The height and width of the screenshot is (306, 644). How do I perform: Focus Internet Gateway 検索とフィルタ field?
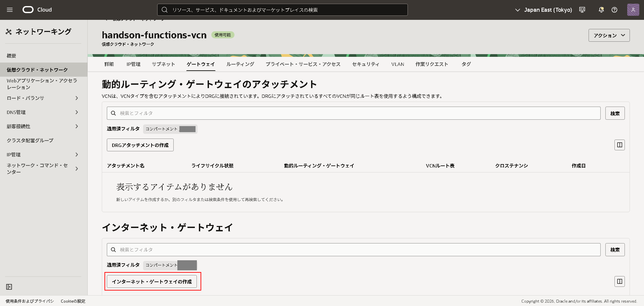[x=354, y=250]
